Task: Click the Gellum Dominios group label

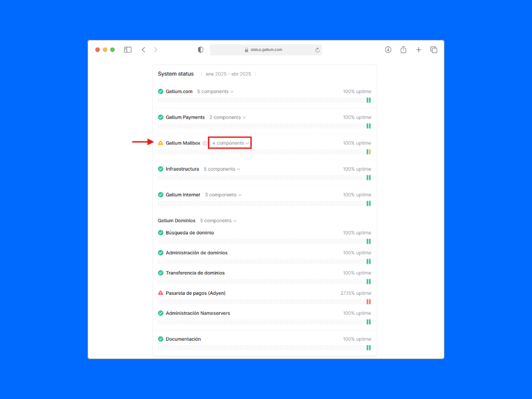Action: click(176, 221)
